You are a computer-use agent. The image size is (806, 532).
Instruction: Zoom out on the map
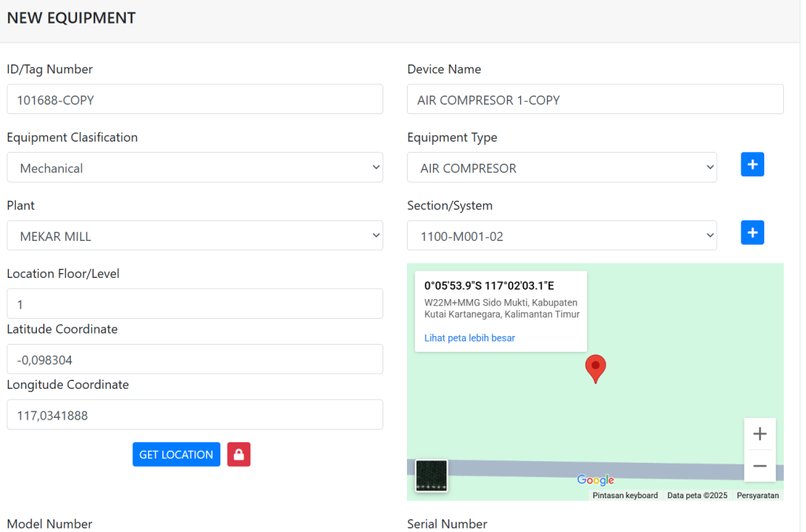pyautogui.click(x=760, y=466)
